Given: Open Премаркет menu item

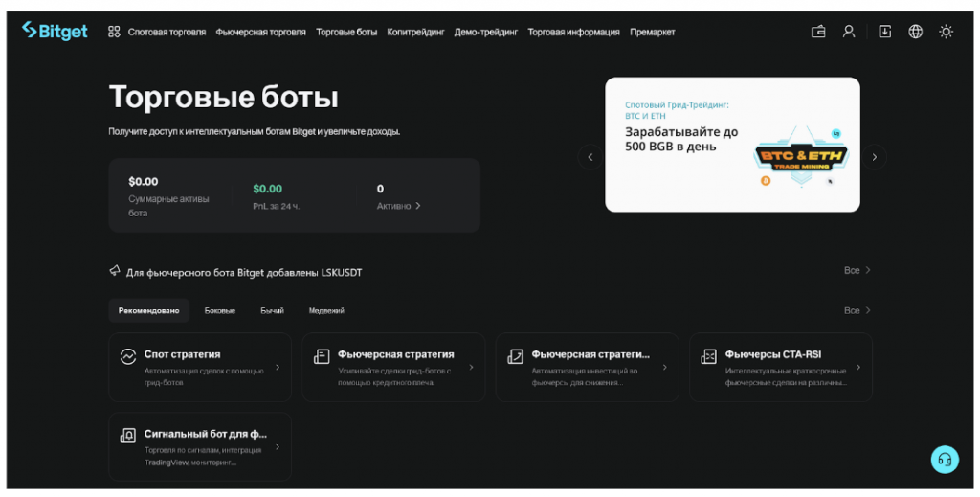Looking at the screenshot, I should [x=653, y=32].
